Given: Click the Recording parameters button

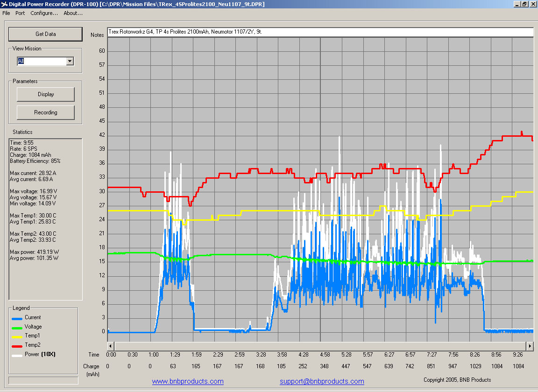Looking at the screenshot, I should [x=46, y=112].
